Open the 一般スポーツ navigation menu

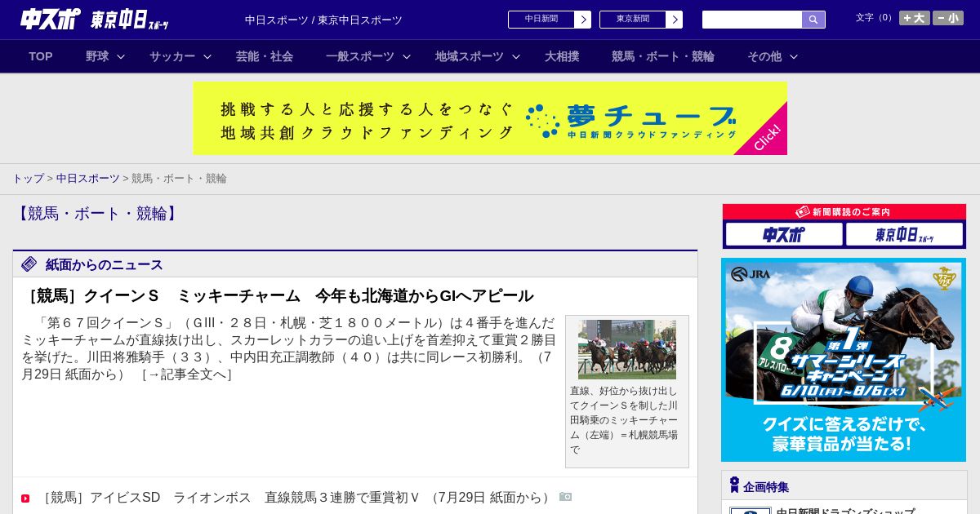(360, 56)
